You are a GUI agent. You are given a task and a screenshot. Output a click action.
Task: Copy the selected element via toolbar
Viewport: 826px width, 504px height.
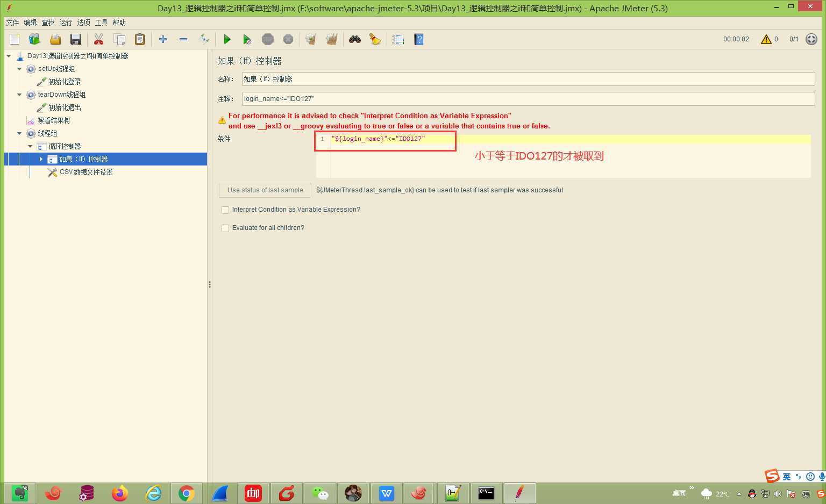(119, 39)
